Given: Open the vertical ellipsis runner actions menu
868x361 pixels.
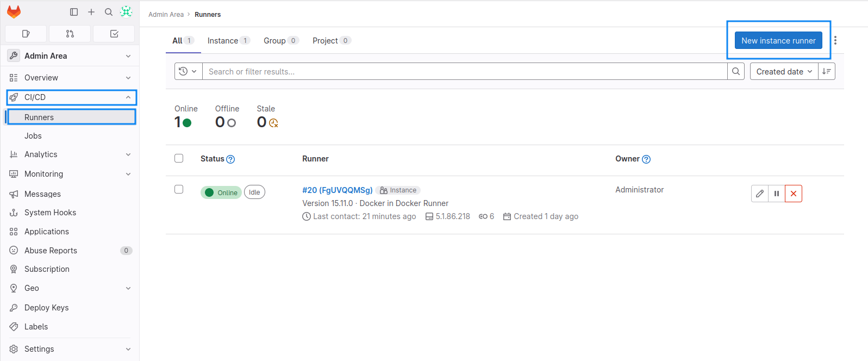Looking at the screenshot, I should tap(835, 40).
